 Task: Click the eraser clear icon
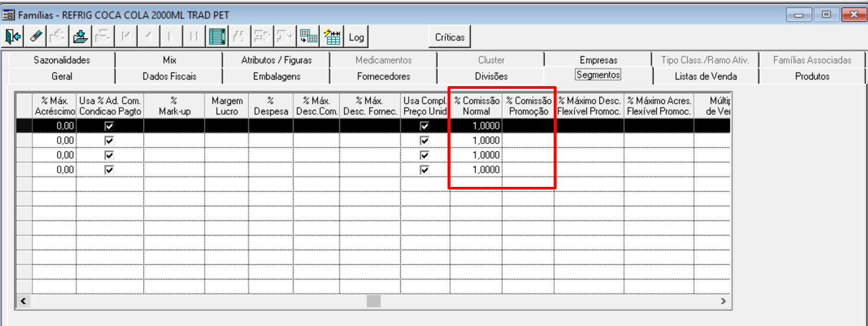[36, 37]
